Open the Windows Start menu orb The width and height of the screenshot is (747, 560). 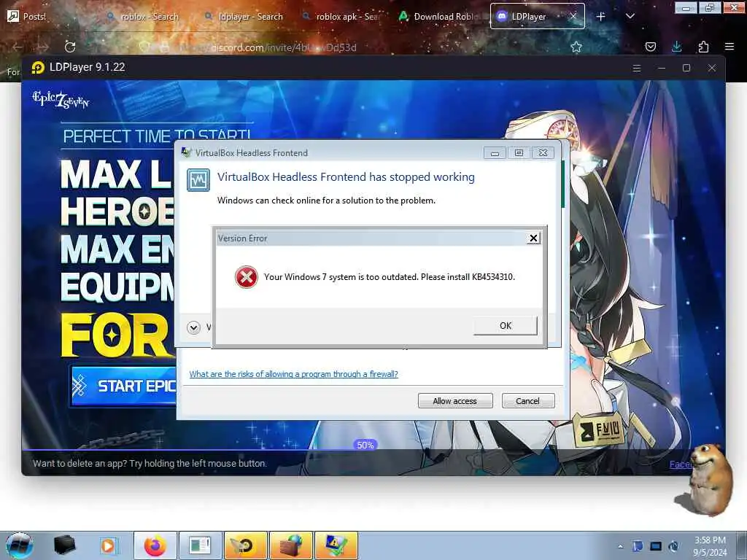click(20, 545)
